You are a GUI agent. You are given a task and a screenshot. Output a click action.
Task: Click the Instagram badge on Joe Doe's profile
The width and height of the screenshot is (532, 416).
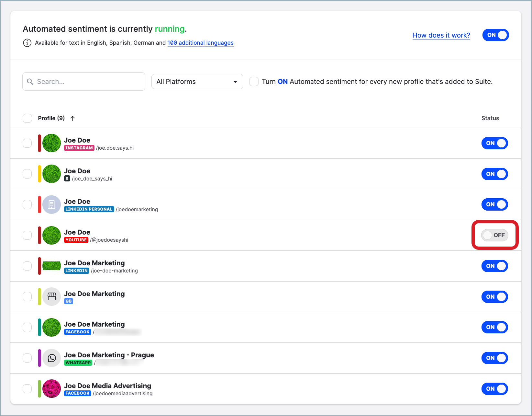click(79, 148)
